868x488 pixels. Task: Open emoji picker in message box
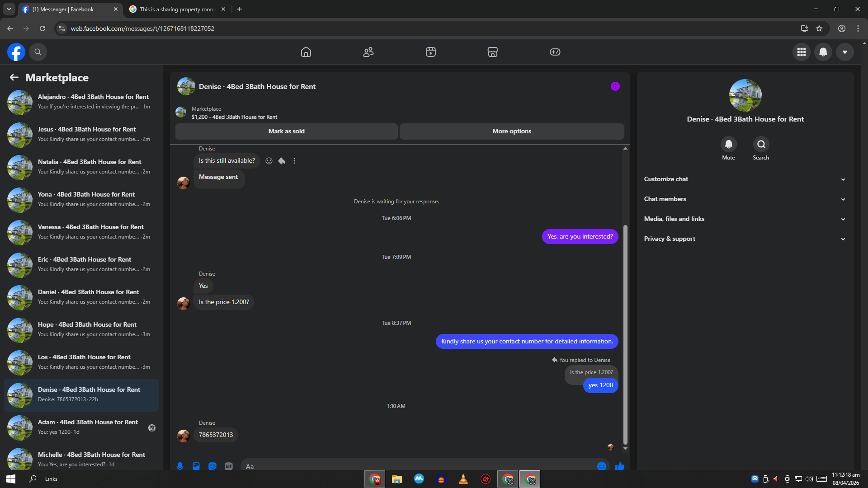601,466
